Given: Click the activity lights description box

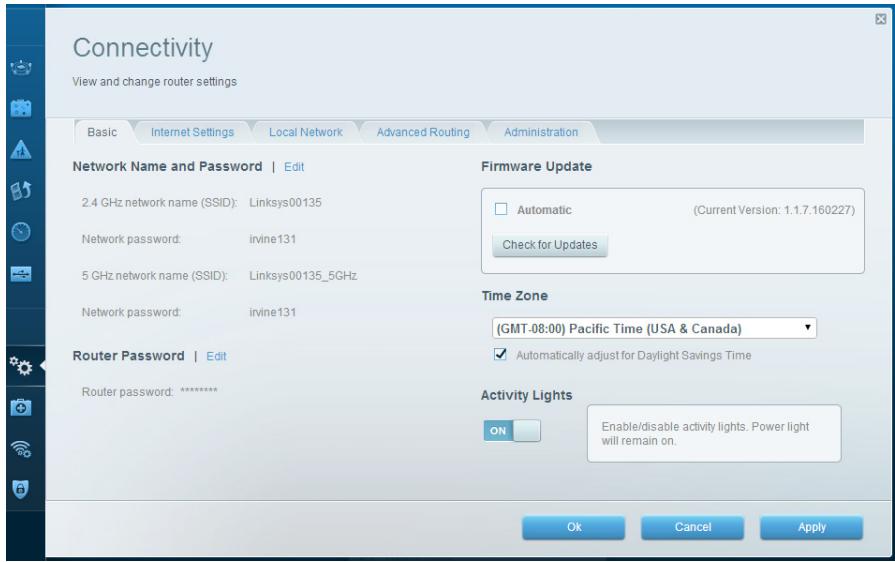Looking at the screenshot, I should (x=713, y=434).
